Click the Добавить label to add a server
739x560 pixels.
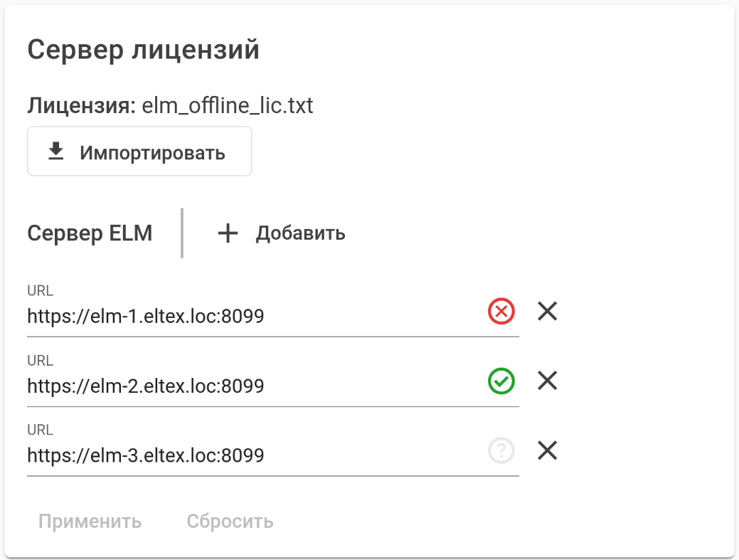click(300, 233)
